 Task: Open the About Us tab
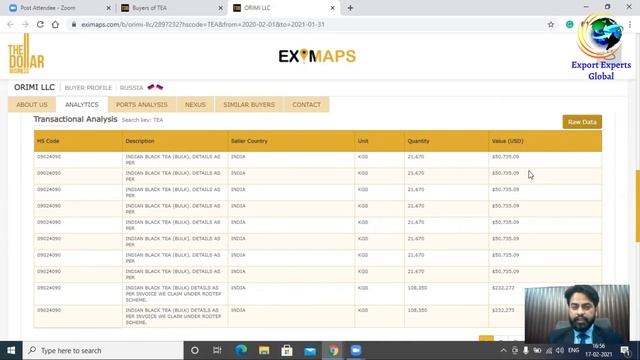click(32, 104)
